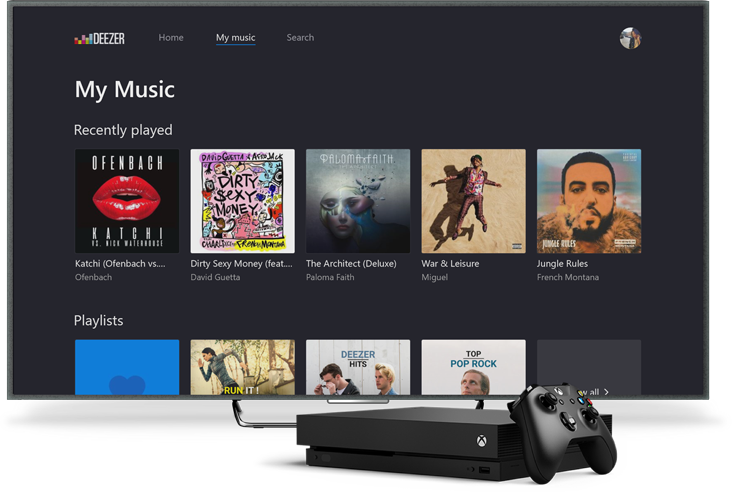This screenshot has width=732, height=494.
Task: Click the 'Dirty Sexy Money (feat....' title text
Action: (241, 263)
